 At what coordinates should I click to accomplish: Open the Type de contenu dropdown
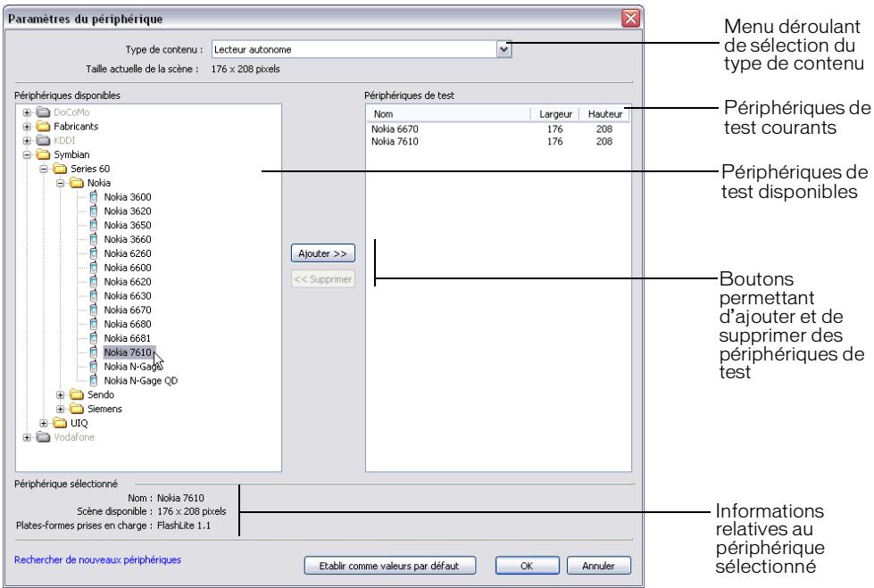504,50
